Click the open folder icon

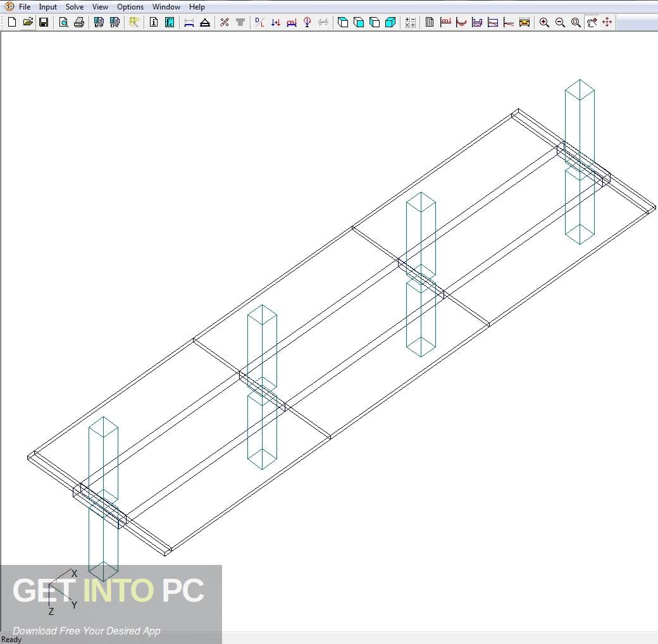point(28,22)
